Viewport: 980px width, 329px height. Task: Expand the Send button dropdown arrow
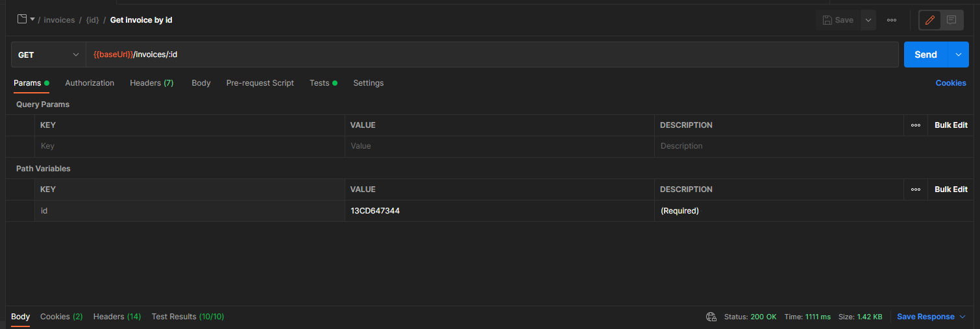click(x=959, y=55)
